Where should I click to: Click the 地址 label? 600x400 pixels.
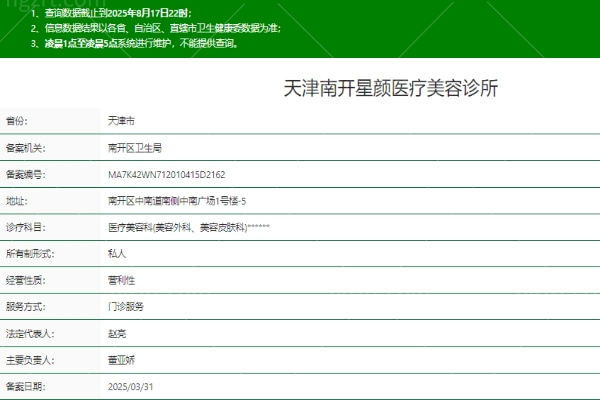pyautogui.click(x=17, y=201)
